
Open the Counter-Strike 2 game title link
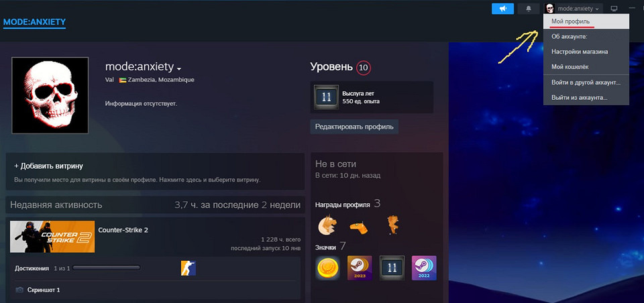click(x=123, y=230)
